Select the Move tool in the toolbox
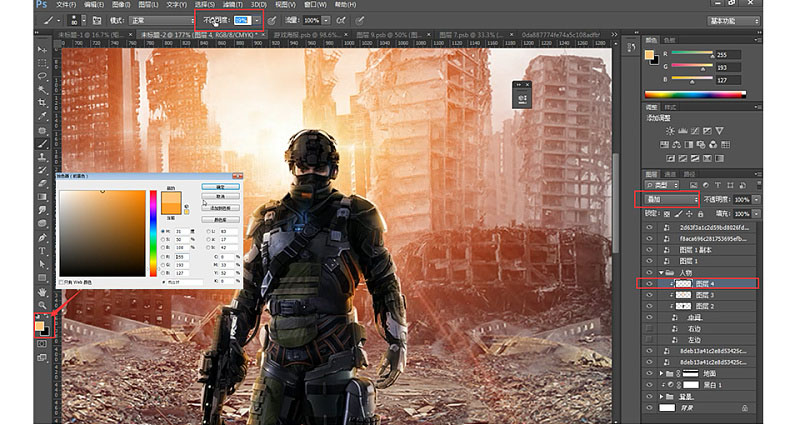This screenshot has width=800, height=425. pos(42,49)
